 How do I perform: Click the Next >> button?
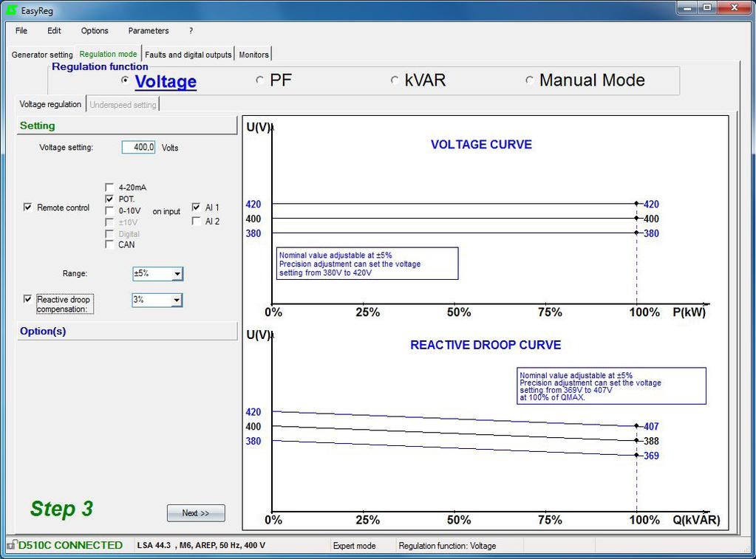click(x=196, y=513)
